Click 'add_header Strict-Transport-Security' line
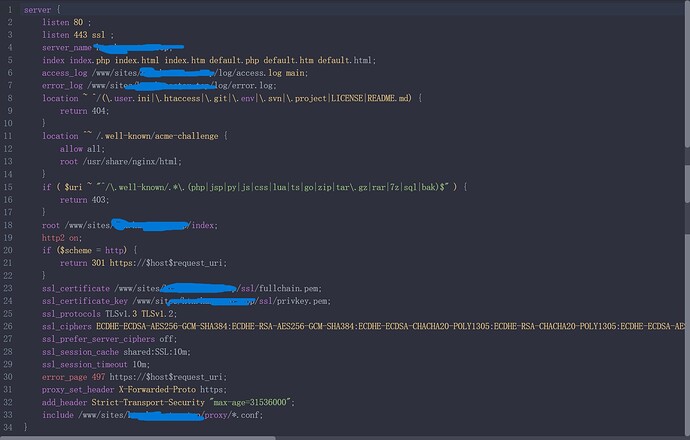The image size is (690, 440). point(168,402)
